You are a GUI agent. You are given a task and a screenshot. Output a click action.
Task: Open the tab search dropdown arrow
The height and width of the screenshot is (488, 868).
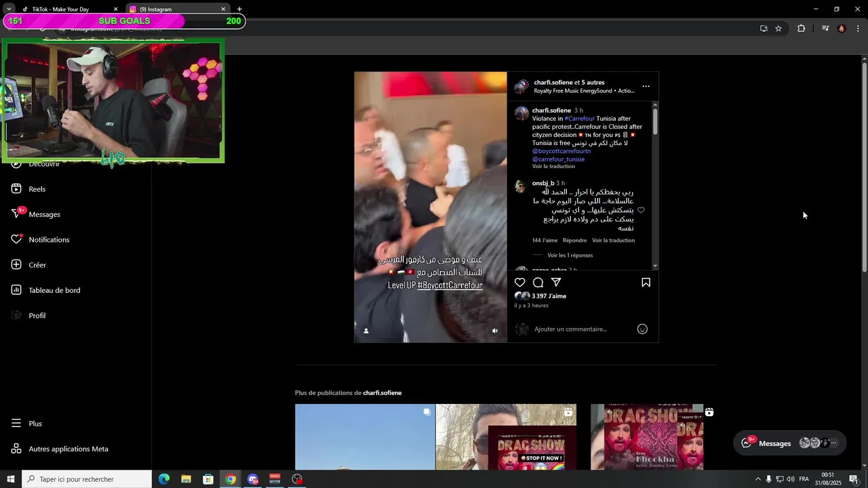coord(8,9)
